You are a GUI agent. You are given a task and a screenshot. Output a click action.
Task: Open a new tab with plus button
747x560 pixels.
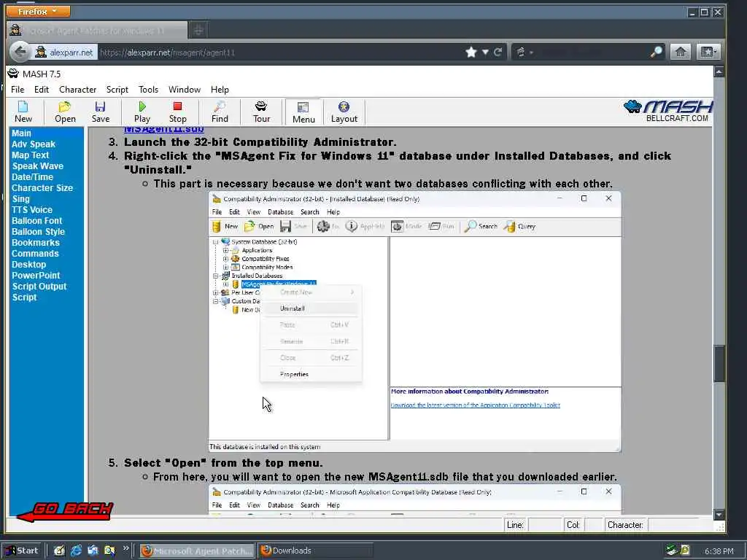[198, 31]
